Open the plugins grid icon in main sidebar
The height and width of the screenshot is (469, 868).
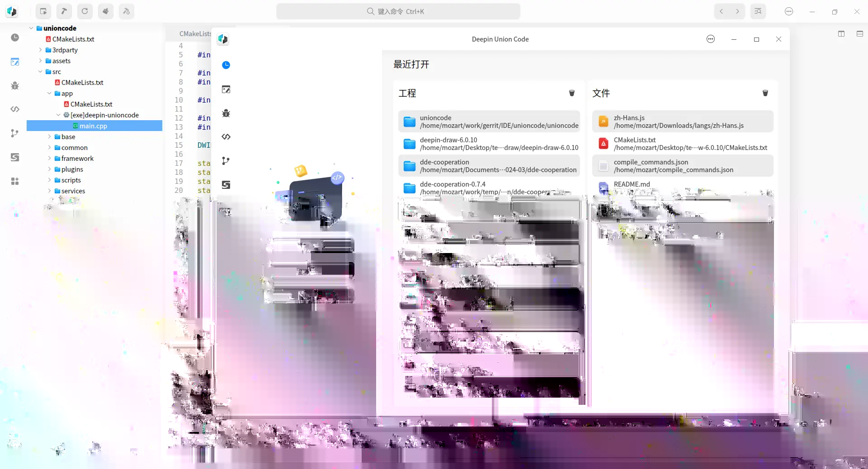click(15, 181)
